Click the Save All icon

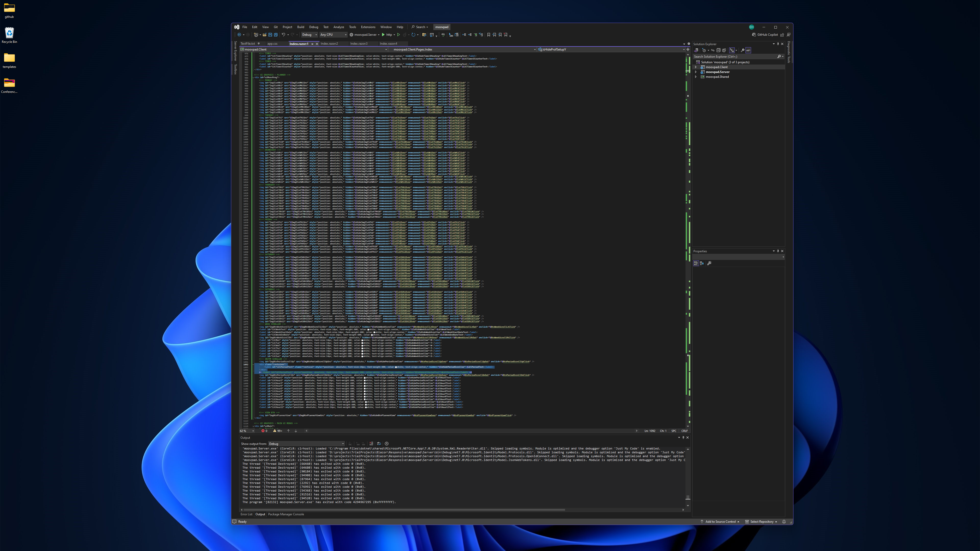(x=276, y=35)
